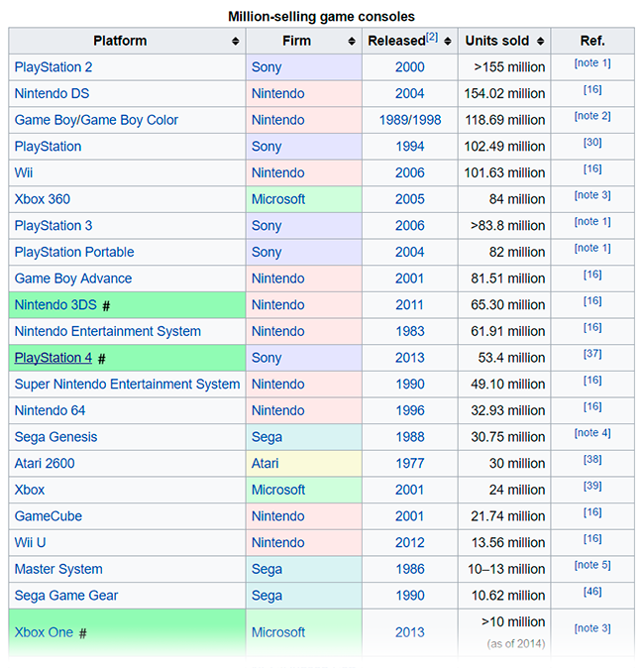Image resolution: width=644 pixels, height=668 pixels.
Task: Open the Xbox One platform link
Action: pyautogui.click(x=44, y=632)
